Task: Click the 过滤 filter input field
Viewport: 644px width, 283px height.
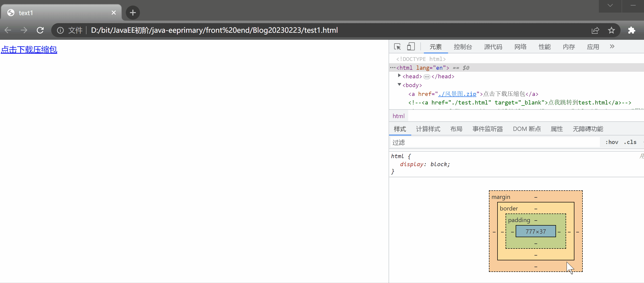Action: (495, 142)
